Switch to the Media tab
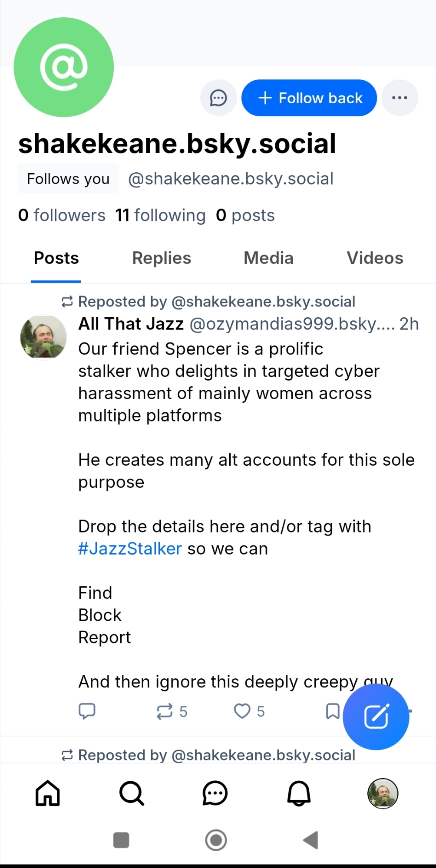436x868 pixels. pyautogui.click(x=268, y=258)
